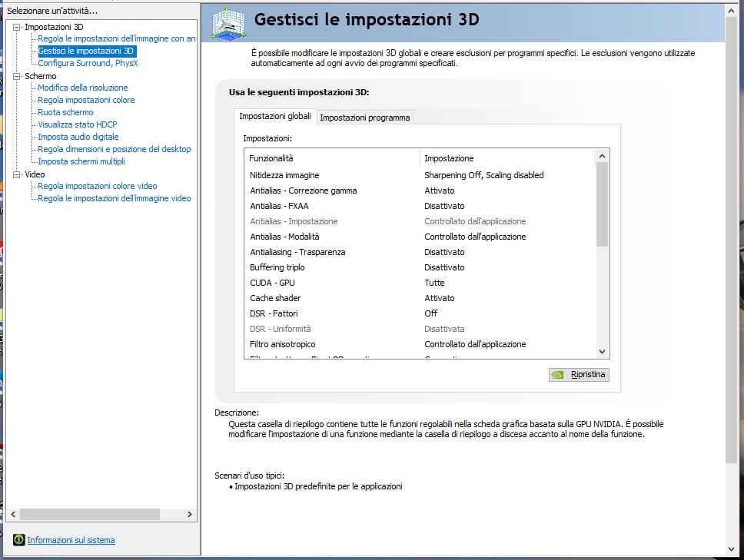Open Imposta schermi multipli page
This screenshot has height=560, width=744.
tap(81, 161)
